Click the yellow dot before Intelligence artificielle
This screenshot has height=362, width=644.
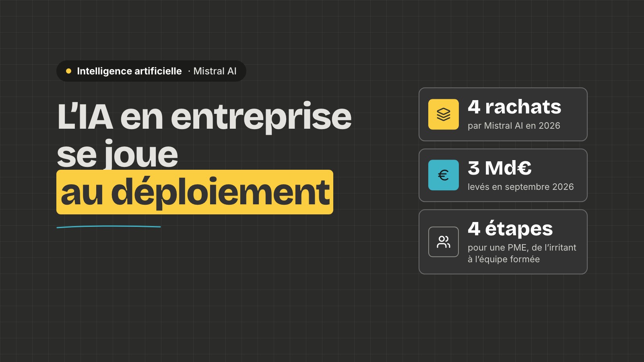tap(68, 71)
